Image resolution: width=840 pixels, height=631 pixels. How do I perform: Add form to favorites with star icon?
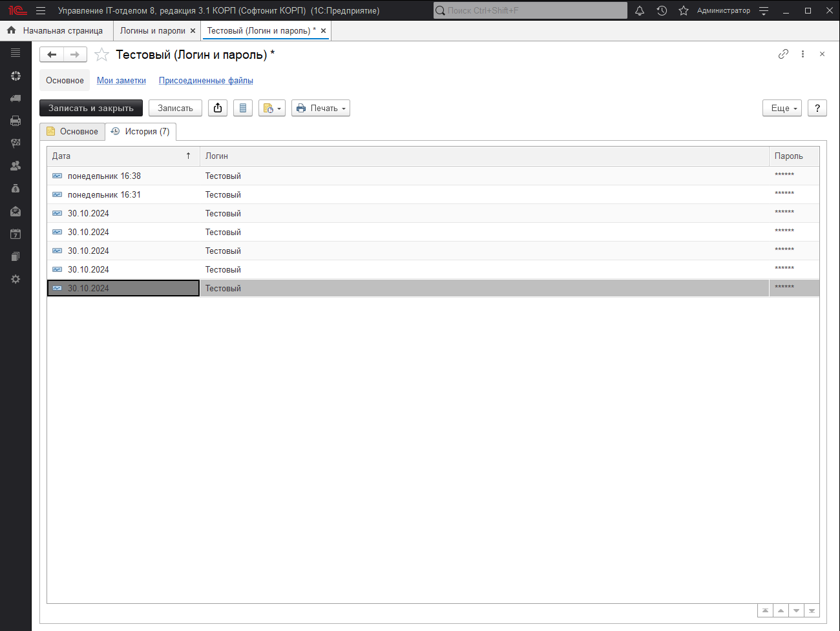point(101,55)
